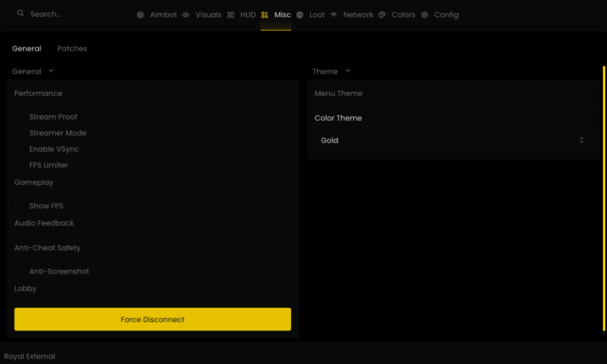Switch to the General sub-tab
Screen dimensions: 607x364
pyautogui.click(x=27, y=49)
